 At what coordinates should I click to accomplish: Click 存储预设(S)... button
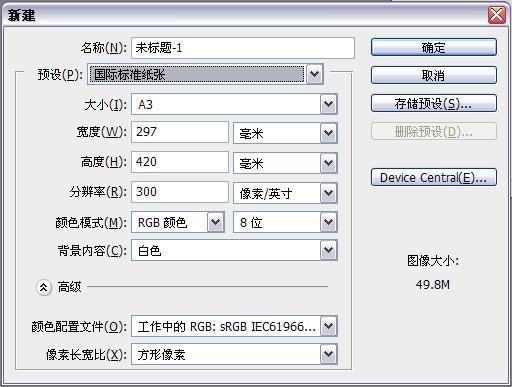pyautogui.click(x=434, y=103)
